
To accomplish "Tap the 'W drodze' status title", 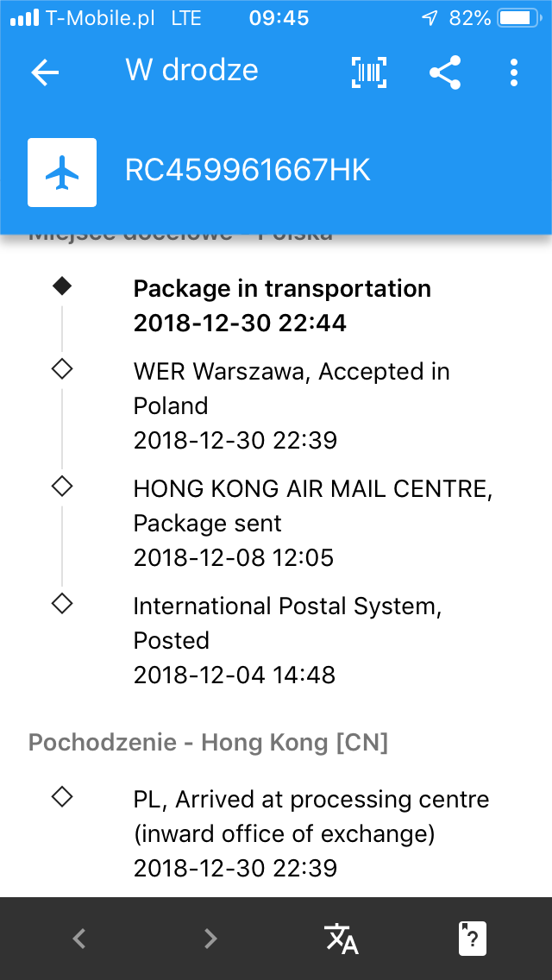I will (x=192, y=71).
